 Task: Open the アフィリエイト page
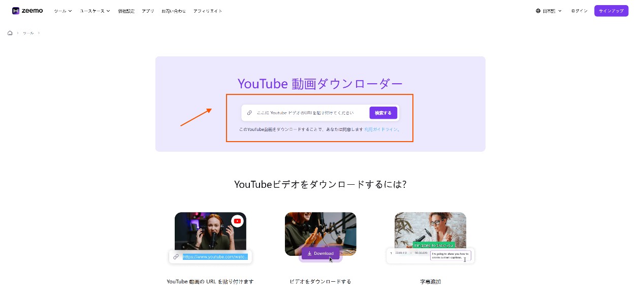click(x=208, y=11)
